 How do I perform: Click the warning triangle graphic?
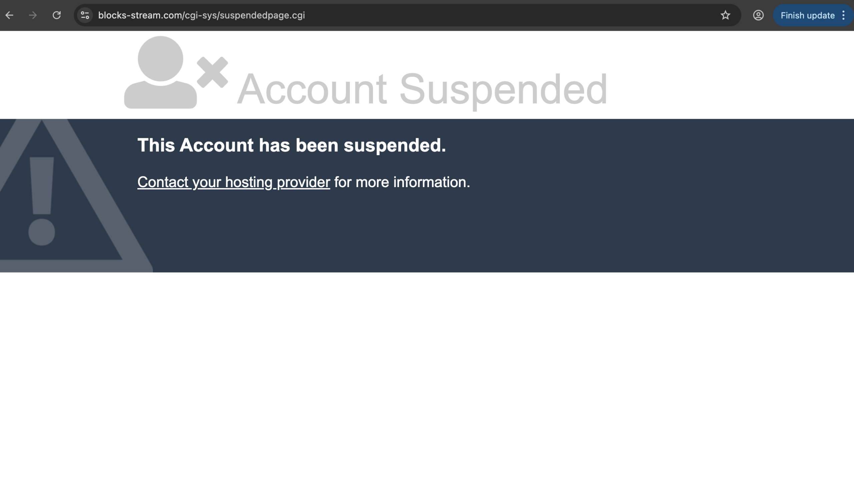tap(42, 197)
